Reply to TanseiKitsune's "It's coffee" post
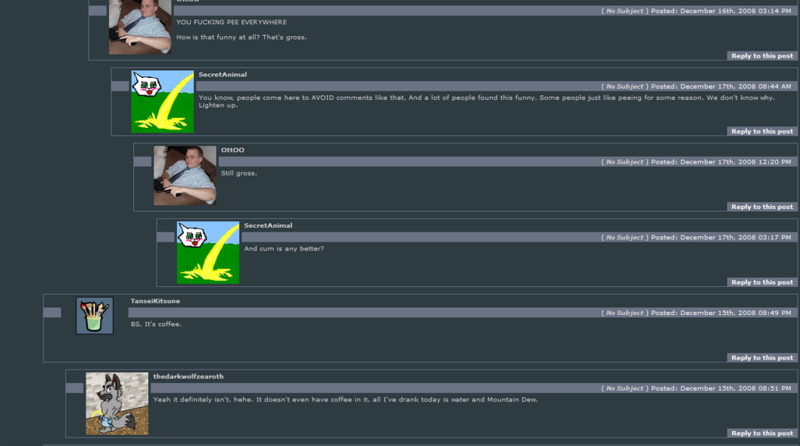This screenshot has height=446, width=800. (762, 358)
